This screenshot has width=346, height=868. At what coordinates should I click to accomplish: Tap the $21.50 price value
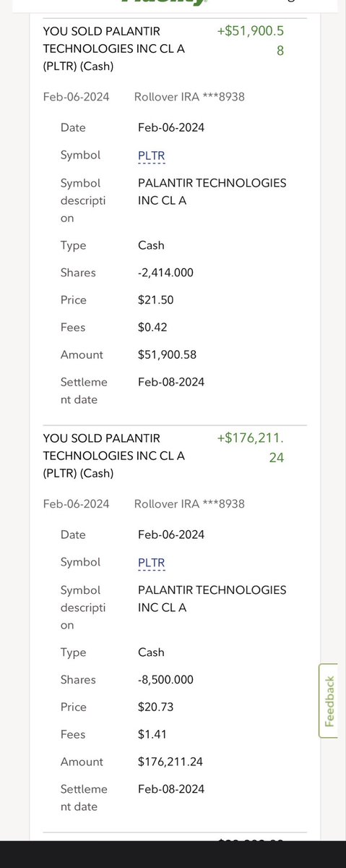[155, 300]
